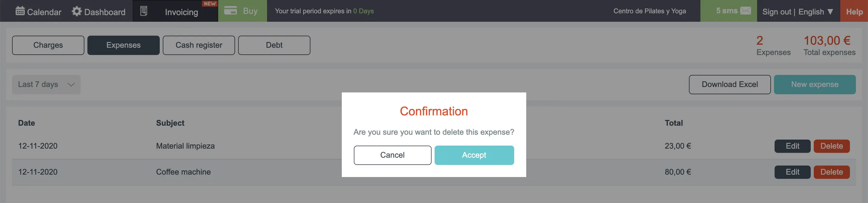Click the New expense button
The height and width of the screenshot is (203, 868).
(815, 85)
